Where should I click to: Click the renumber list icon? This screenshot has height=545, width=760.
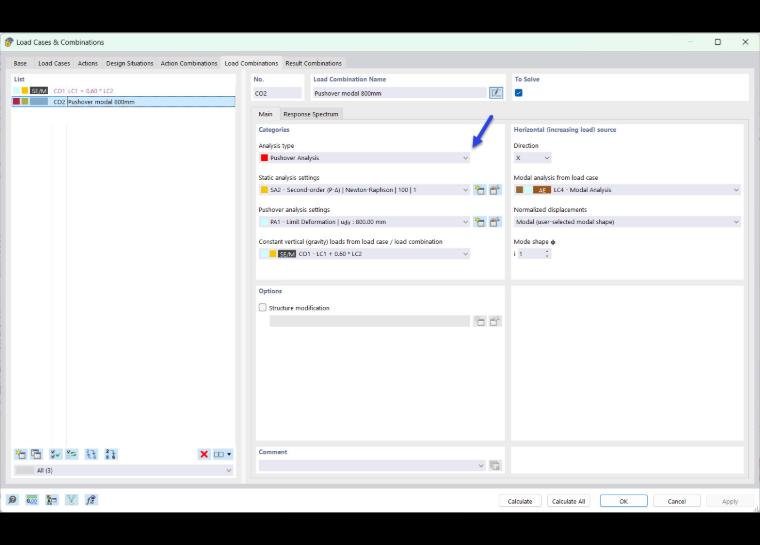[91, 454]
